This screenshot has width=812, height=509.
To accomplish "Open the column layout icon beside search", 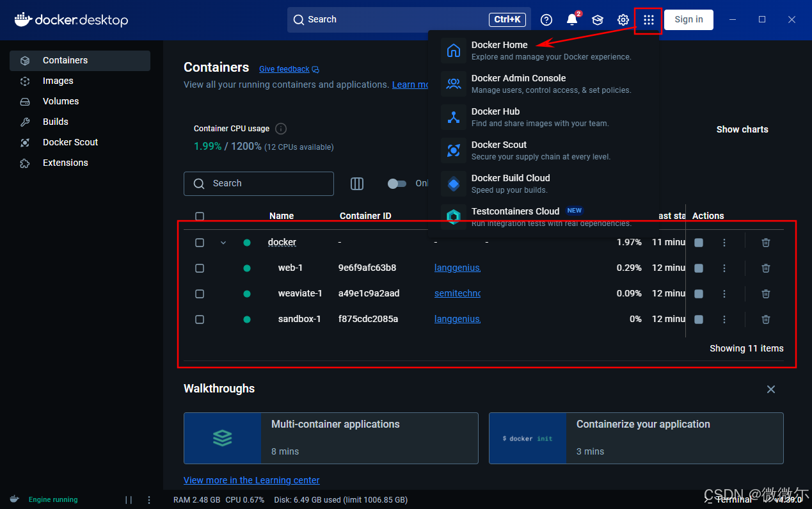I will pos(357,184).
